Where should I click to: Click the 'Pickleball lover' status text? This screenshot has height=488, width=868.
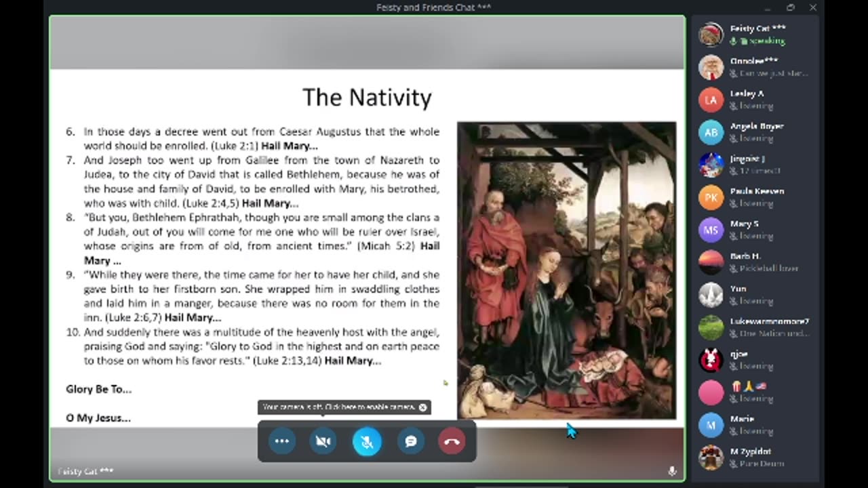(768, 268)
